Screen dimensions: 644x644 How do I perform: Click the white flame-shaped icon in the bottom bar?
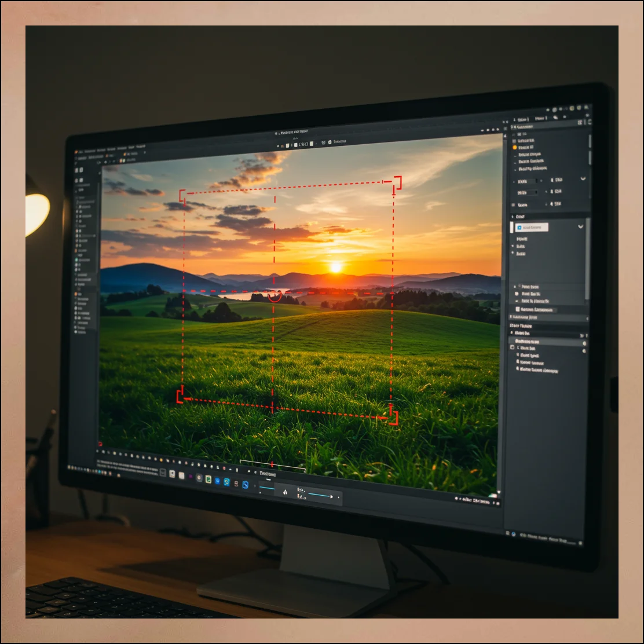click(x=285, y=492)
